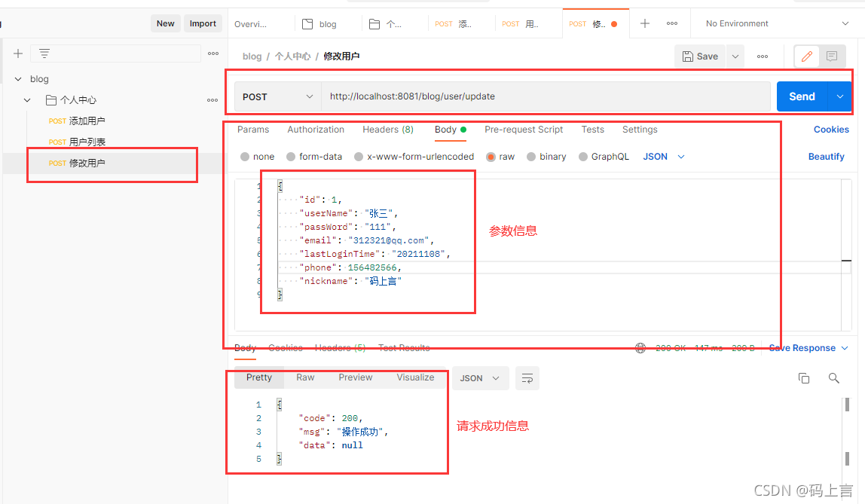The image size is (865, 504).
Task: Switch body type to GraphQL
Action: click(604, 156)
